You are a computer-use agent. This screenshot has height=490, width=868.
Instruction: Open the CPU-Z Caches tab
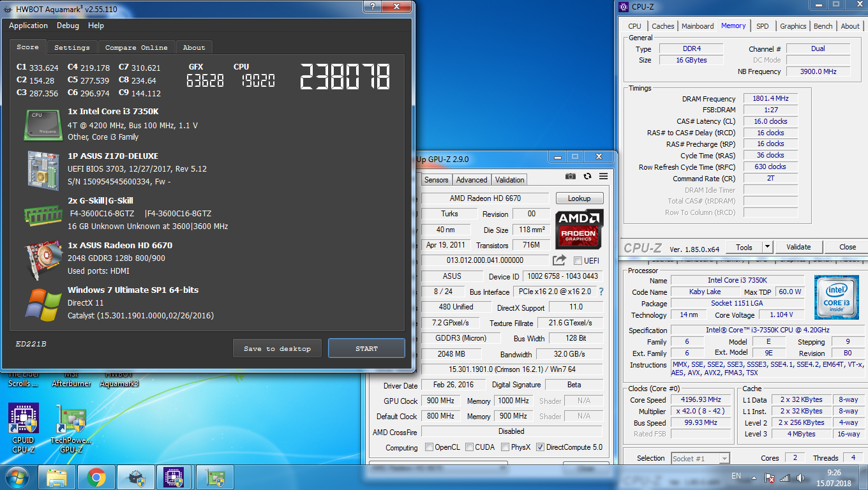tap(662, 26)
